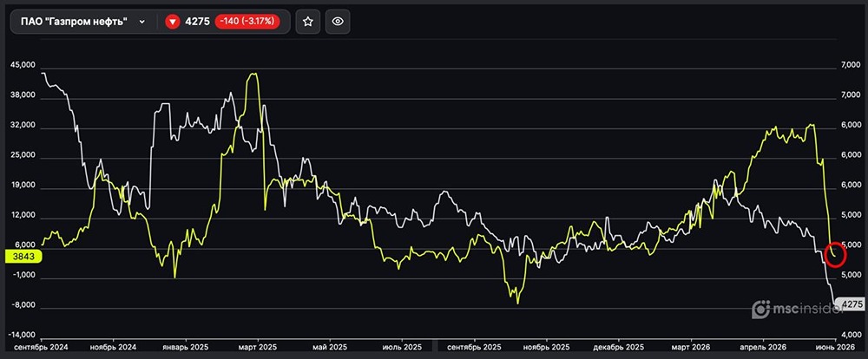Click the декабрь 2025 timeline label
The height and width of the screenshot is (359, 868).
click(x=619, y=348)
